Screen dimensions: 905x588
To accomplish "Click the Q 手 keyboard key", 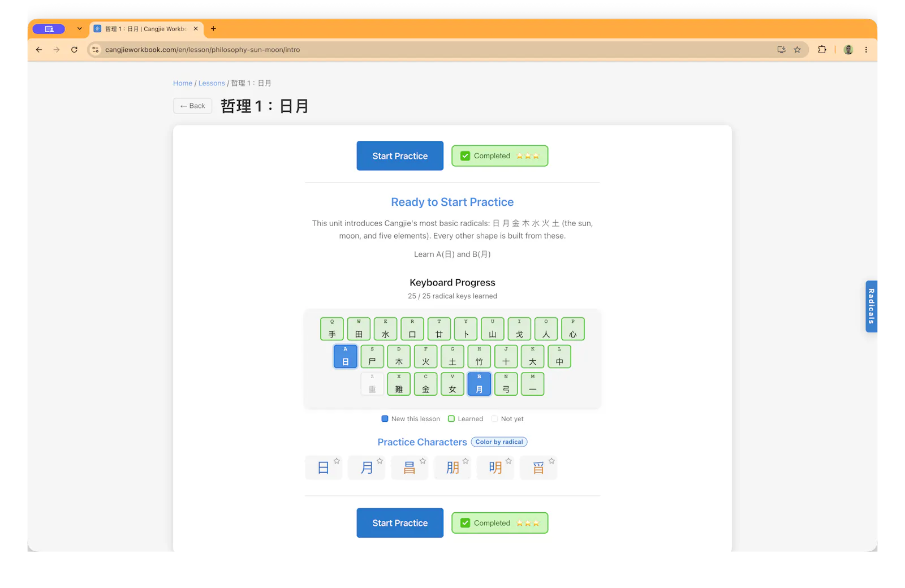I will point(332,329).
